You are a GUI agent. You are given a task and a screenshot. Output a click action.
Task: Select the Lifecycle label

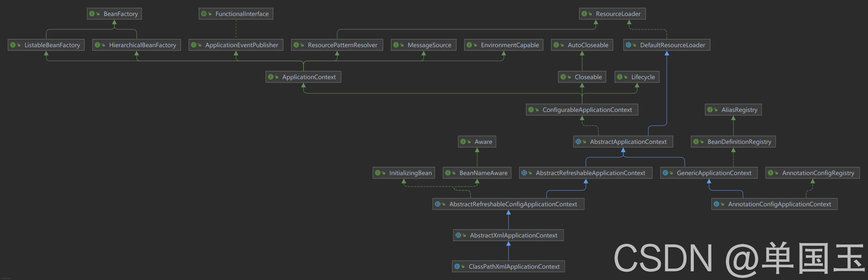point(643,77)
